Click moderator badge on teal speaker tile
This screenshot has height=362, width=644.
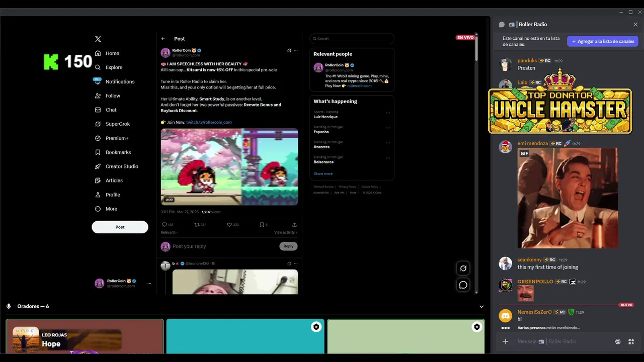pyautogui.click(x=316, y=327)
